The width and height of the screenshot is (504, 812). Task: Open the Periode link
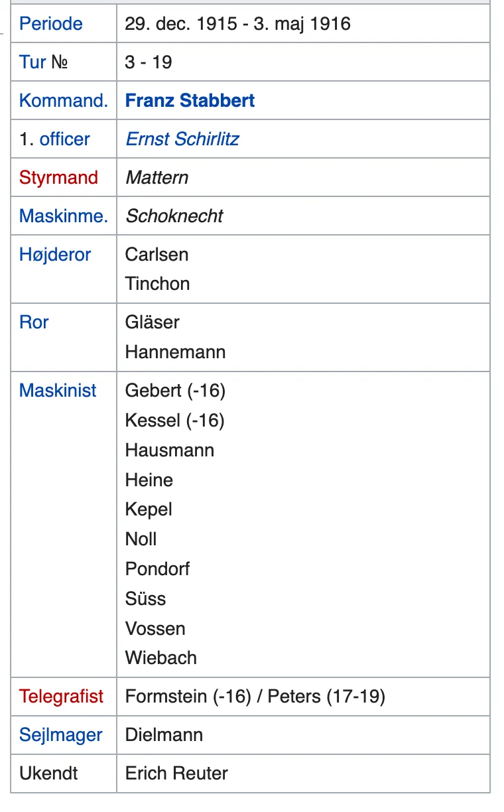coord(50,24)
